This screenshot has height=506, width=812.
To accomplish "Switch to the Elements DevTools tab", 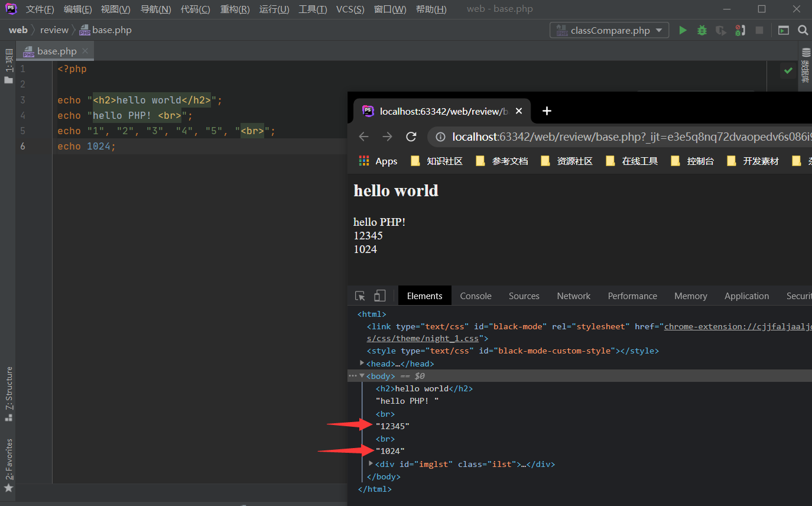I will [424, 296].
